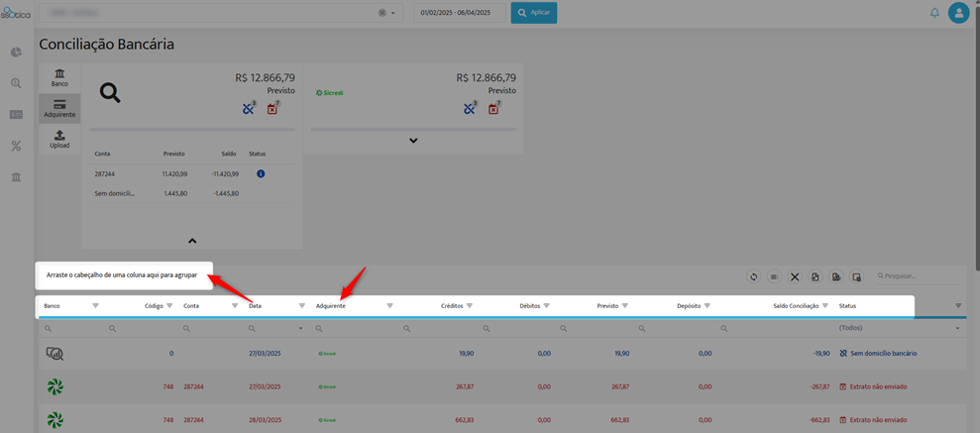Collapse the first card with up chevron

point(192,240)
